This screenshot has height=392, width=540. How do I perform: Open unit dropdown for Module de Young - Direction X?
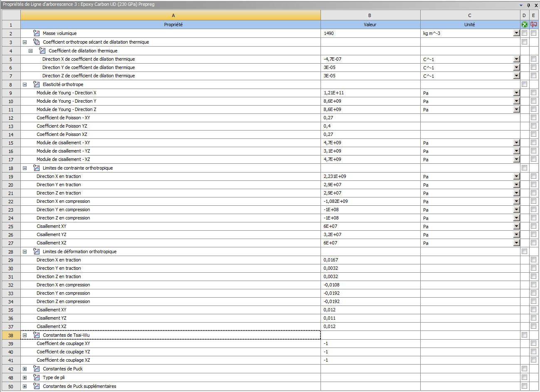516,93
